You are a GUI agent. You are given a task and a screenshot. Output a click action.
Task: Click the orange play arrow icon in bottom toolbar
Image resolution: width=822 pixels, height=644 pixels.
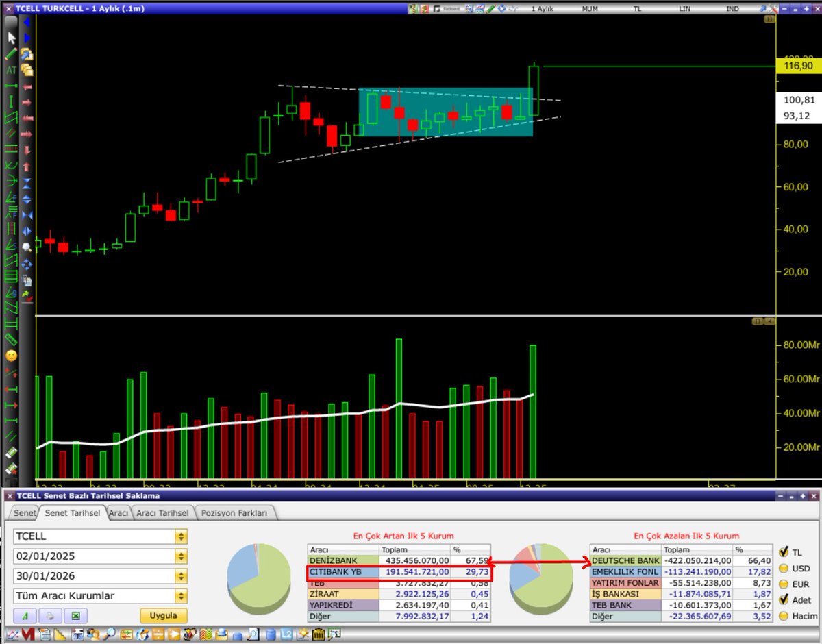coord(174,635)
